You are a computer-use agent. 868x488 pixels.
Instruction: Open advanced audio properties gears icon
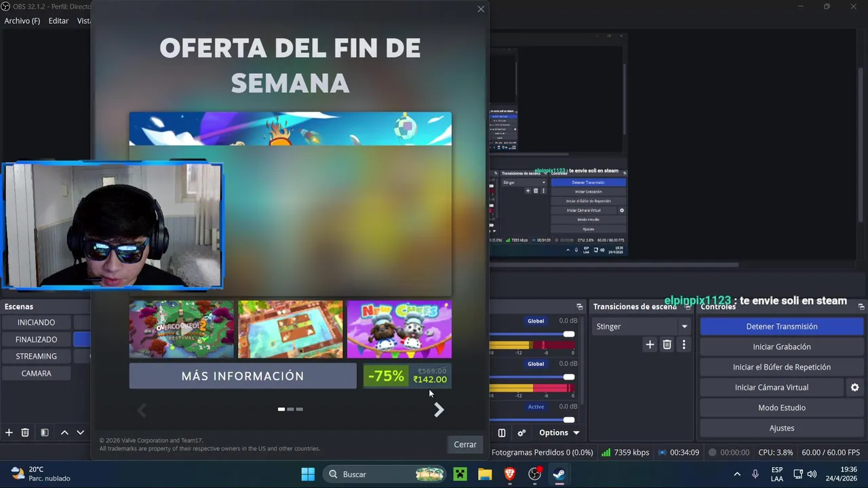pos(521,432)
